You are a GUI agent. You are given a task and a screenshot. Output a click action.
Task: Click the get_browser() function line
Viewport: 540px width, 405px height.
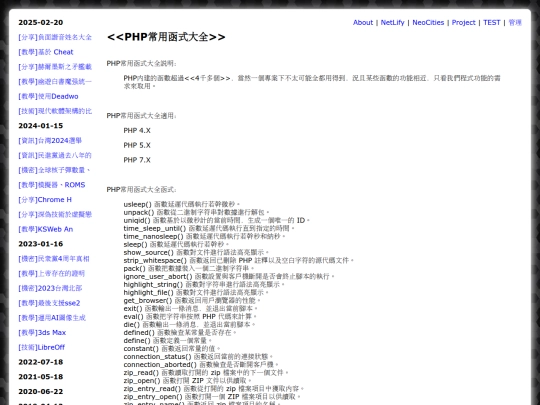[192, 300]
